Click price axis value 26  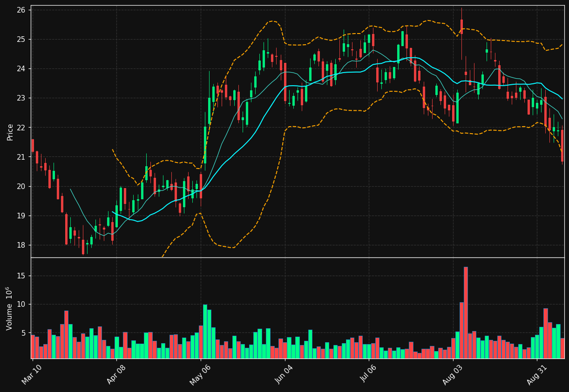click(x=22, y=10)
